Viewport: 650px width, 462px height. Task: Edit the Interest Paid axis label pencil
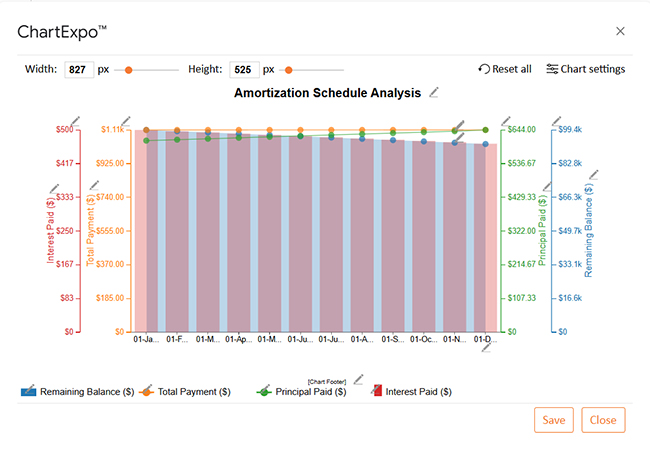coord(56,188)
